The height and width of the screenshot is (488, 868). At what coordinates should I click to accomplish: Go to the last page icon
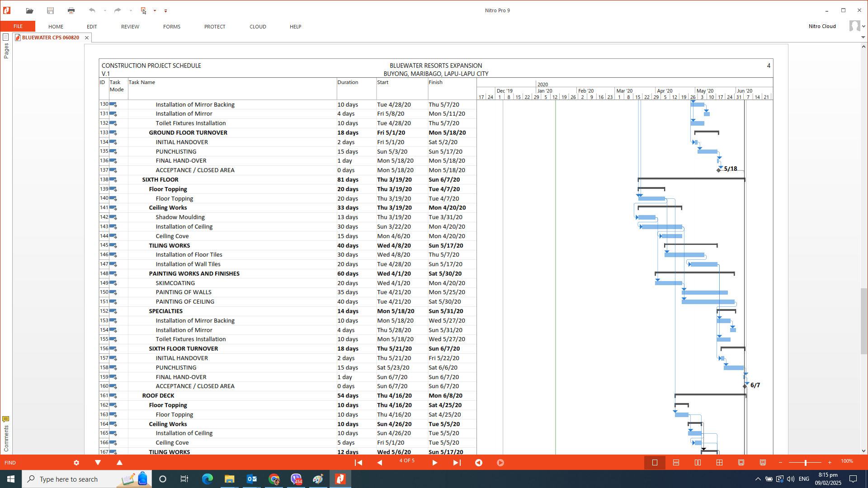click(x=457, y=463)
